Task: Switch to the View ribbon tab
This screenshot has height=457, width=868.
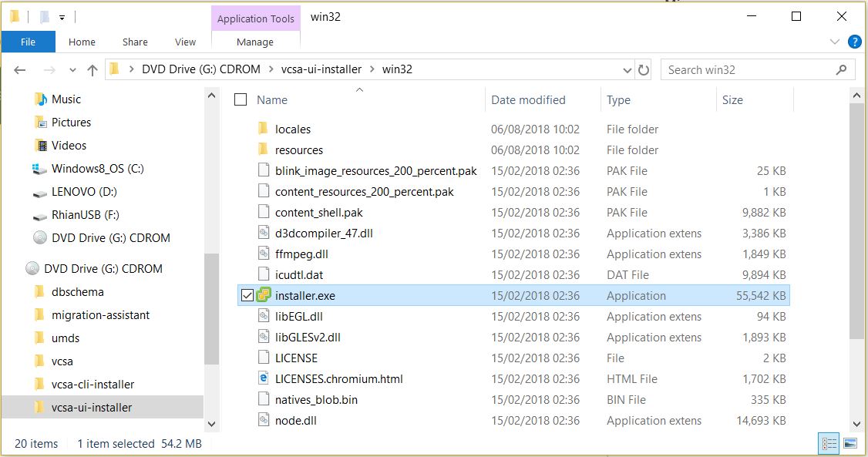Action: [185, 42]
